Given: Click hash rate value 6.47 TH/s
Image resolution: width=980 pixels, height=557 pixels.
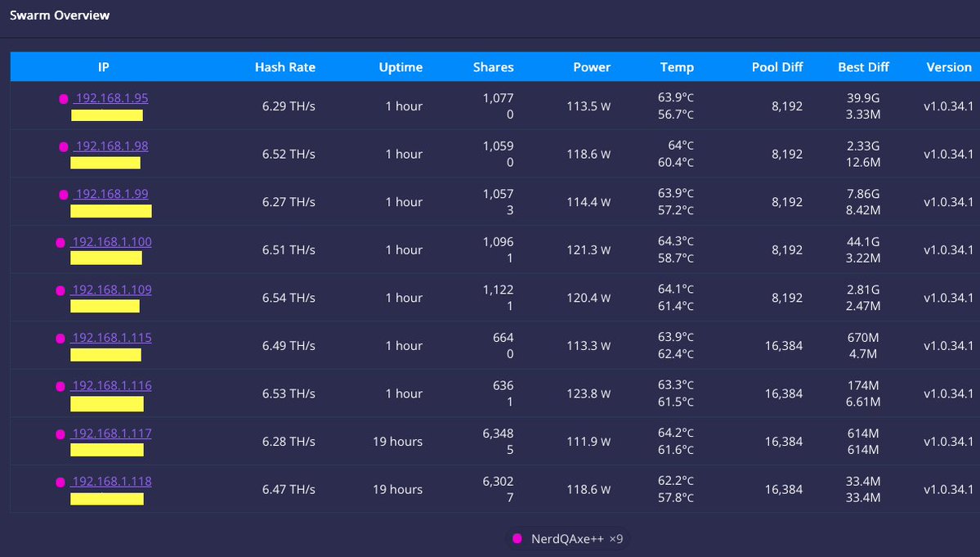Looking at the screenshot, I should click(289, 489).
